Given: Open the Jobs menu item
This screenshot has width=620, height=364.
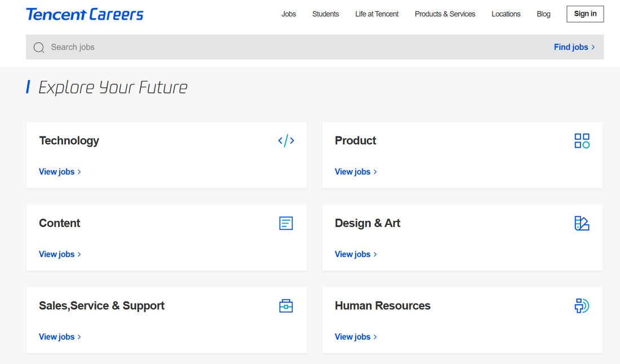Looking at the screenshot, I should pos(289,14).
